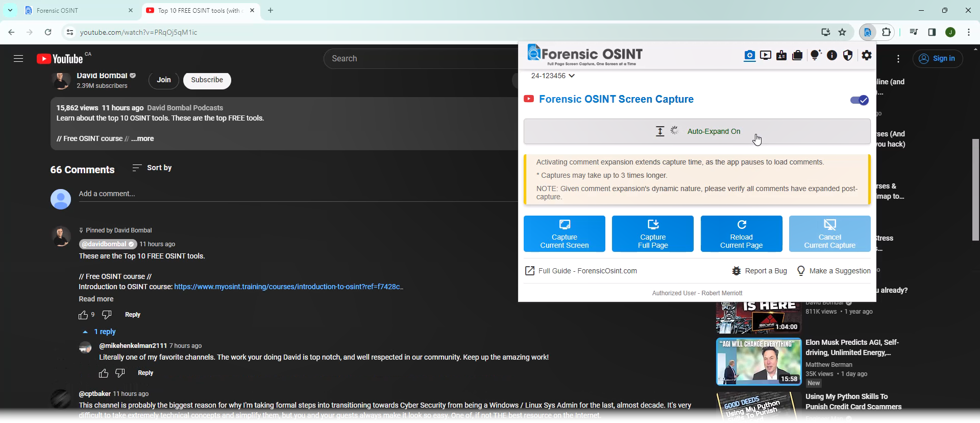The height and width of the screenshot is (423, 980).
Task: Click the browser address bar URL
Action: pos(138,32)
